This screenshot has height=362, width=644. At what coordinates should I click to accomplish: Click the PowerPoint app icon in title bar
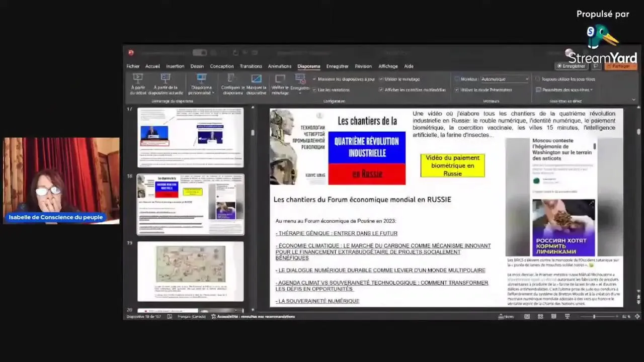pos(131,53)
